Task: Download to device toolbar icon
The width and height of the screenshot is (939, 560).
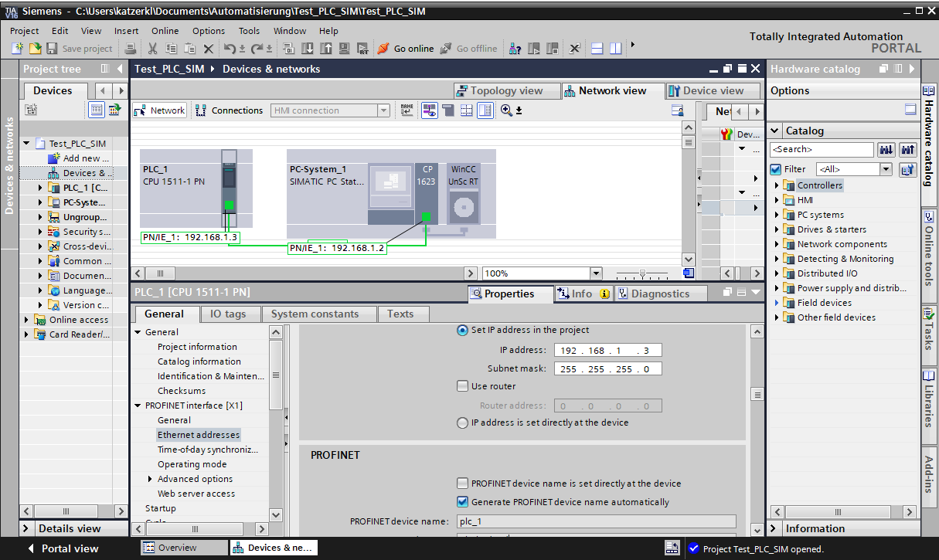Action: [308, 49]
